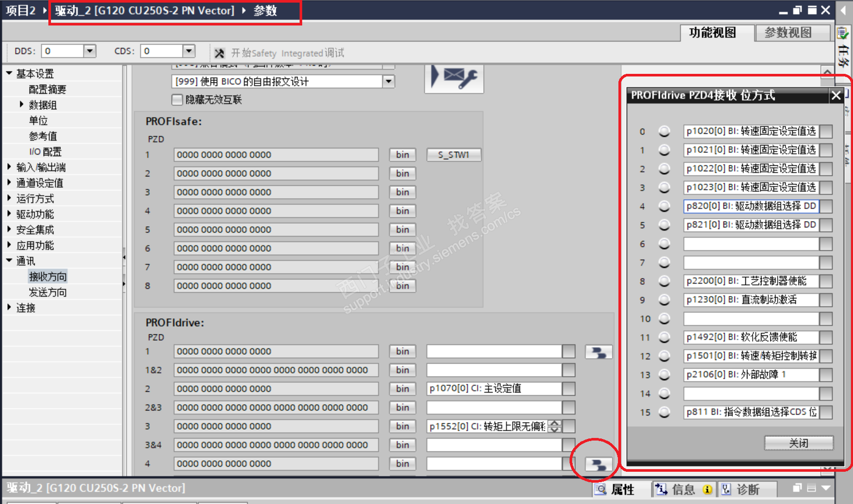Open the 信息 inspector tab
This screenshot has width=853, height=504.
683,489
